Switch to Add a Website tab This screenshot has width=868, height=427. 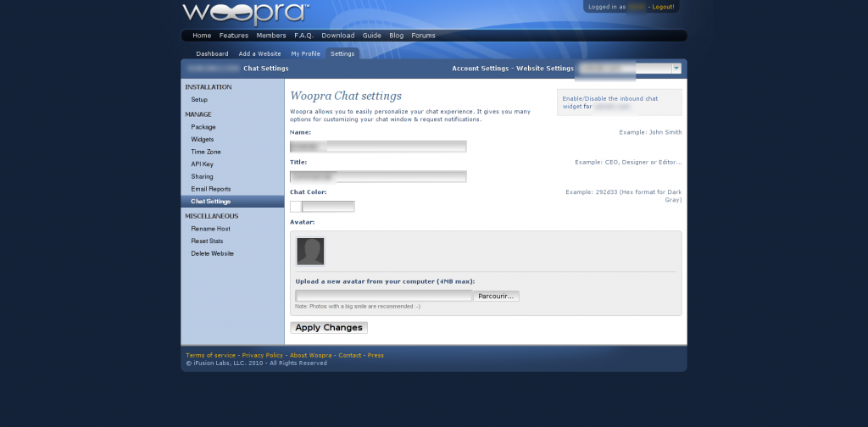(x=259, y=53)
